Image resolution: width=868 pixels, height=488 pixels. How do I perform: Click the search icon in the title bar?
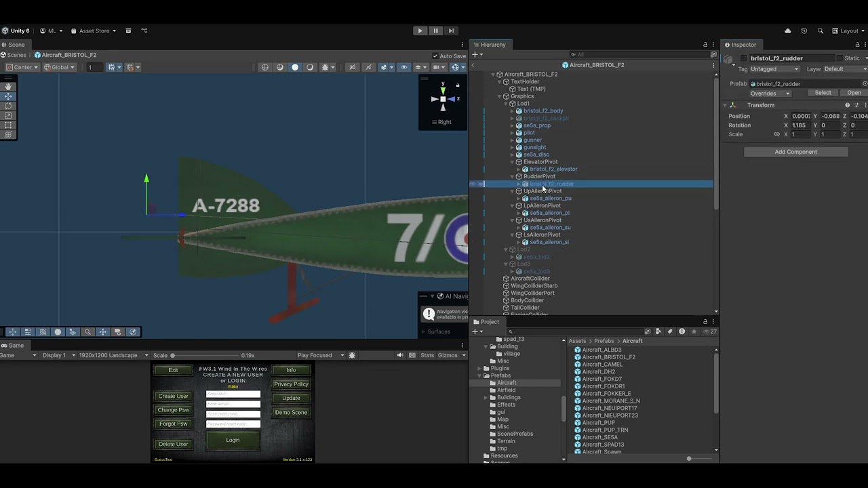820,30
